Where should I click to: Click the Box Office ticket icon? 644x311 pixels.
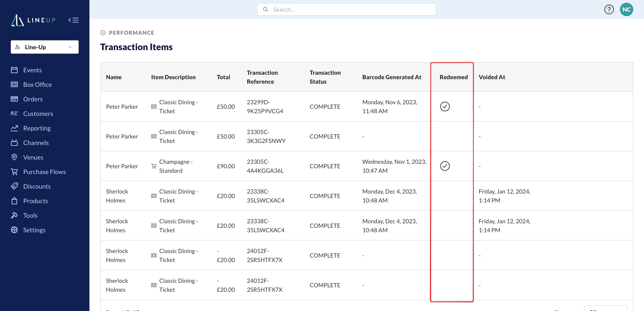pyautogui.click(x=14, y=84)
